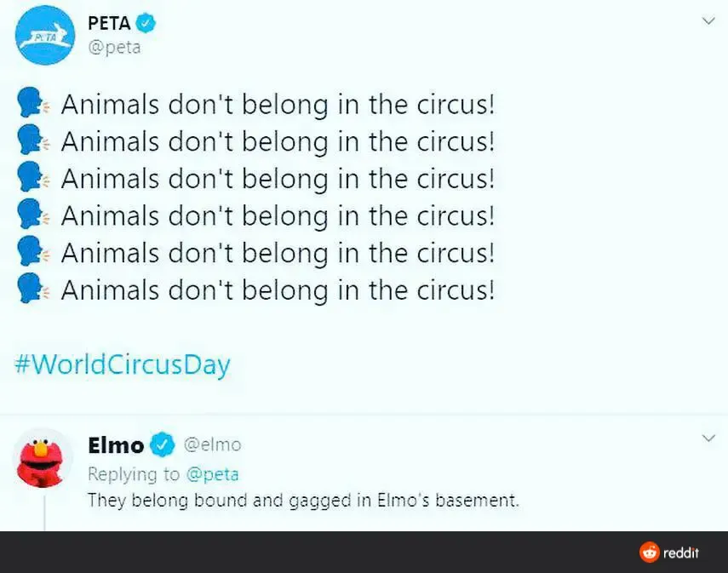The image size is (728, 573).
Task: Click the Reddit alien logo icon
Action: [x=650, y=553]
